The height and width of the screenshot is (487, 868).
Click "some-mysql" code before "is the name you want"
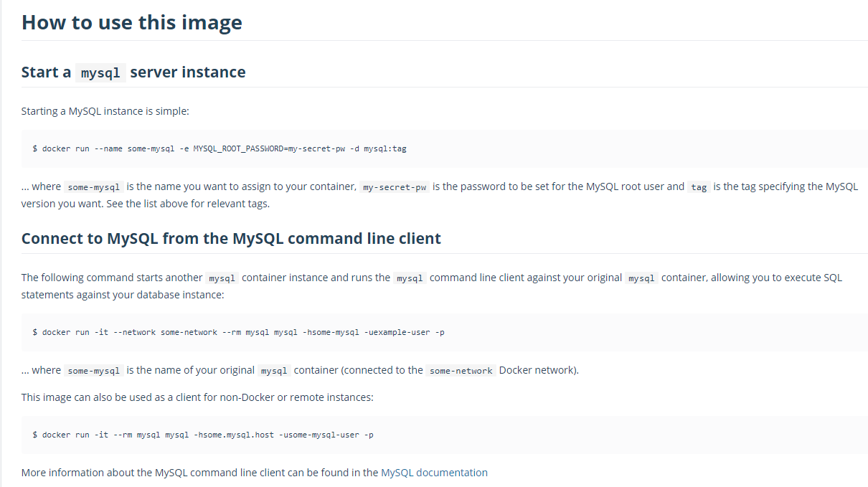point(93,187)
